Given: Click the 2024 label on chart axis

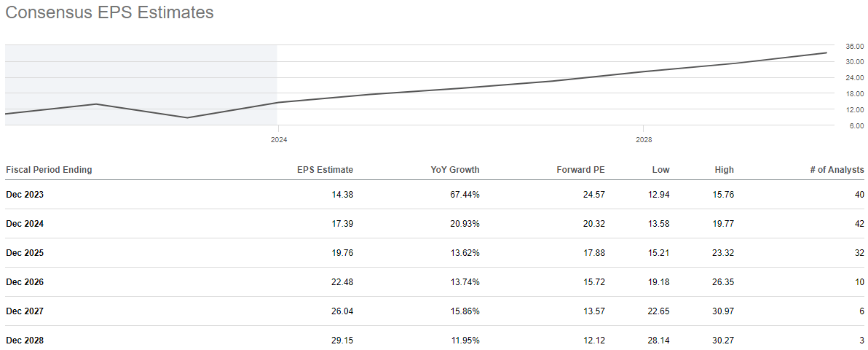Looking at the screenshot, I should click(x=277, y=139).
